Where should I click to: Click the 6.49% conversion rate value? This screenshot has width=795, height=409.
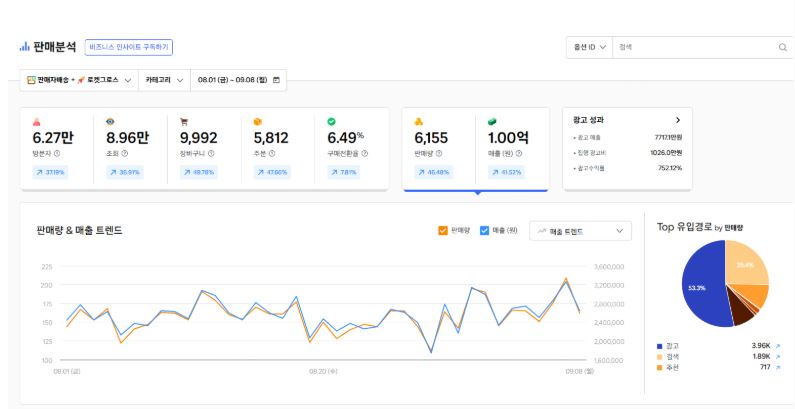pyautogui.click(x=345, y=137)
